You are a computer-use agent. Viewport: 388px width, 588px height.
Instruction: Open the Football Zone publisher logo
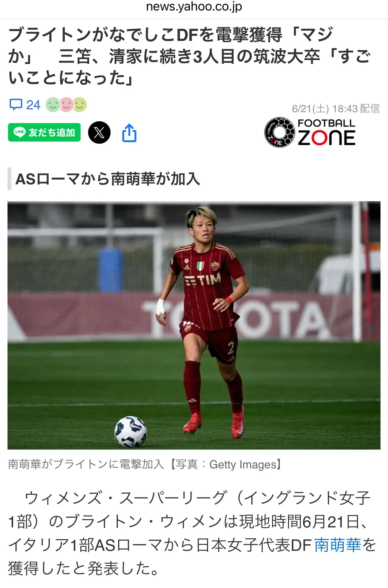[310, 132]
